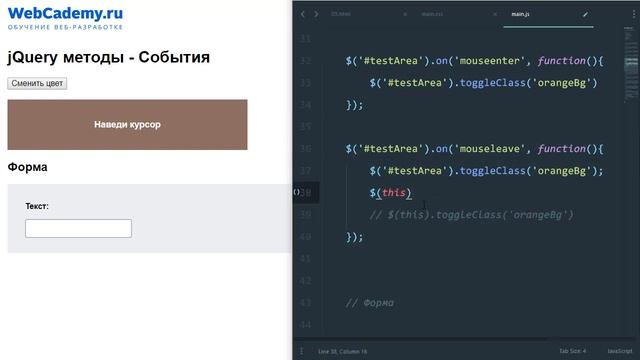Open the Tab Size selector in status bar

[572, 351]
